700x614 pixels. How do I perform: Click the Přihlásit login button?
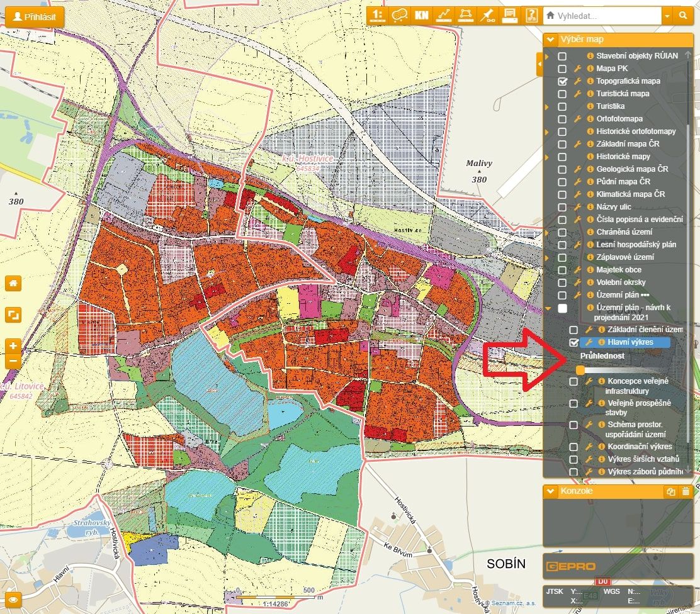[35, 16]
